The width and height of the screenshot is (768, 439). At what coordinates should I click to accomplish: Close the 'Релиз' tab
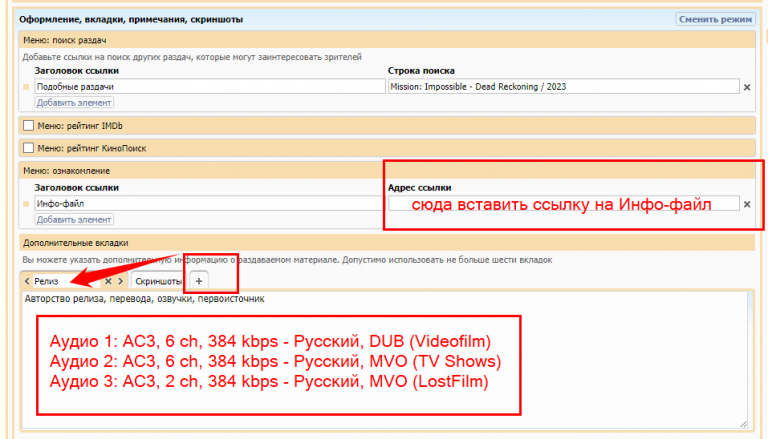tap(108, 281)
